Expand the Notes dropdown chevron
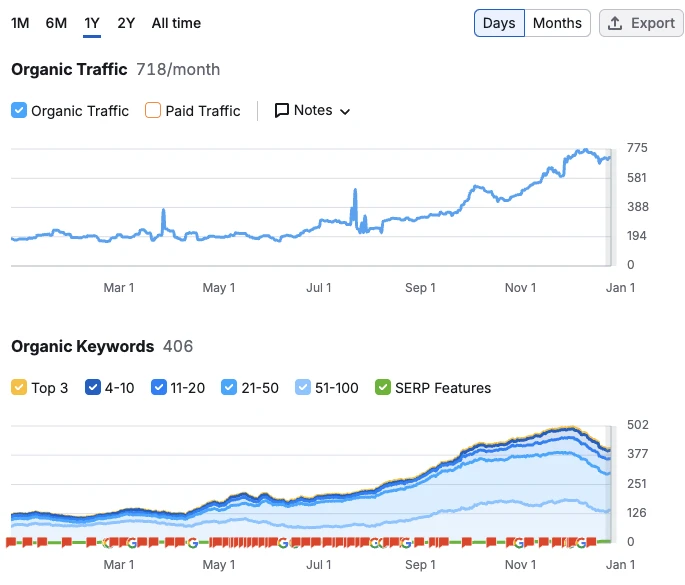 tap(345, 112)
